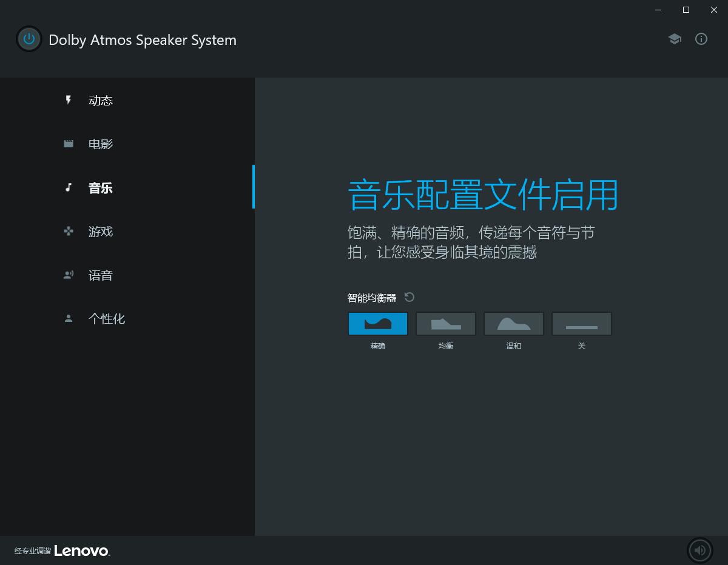The height and width of the screenshot is (565, 728).
Task: Maximize the Dolby Atmos window
Action: point(686,9)
